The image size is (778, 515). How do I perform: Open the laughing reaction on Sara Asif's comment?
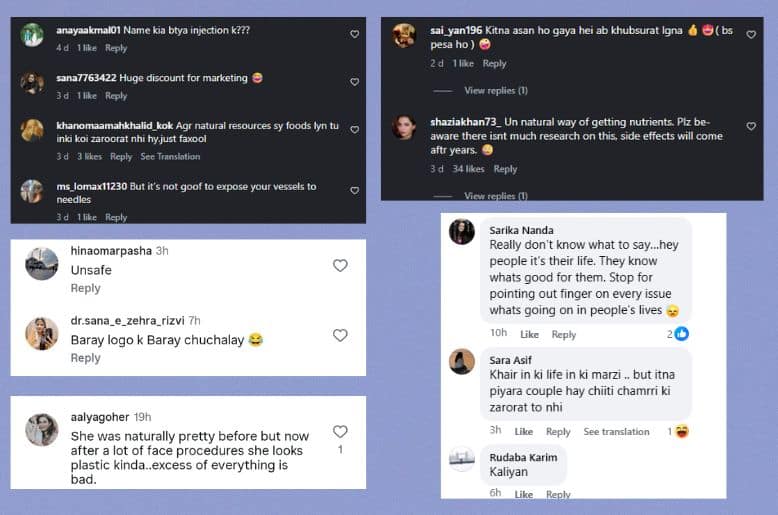pos(682,431)
